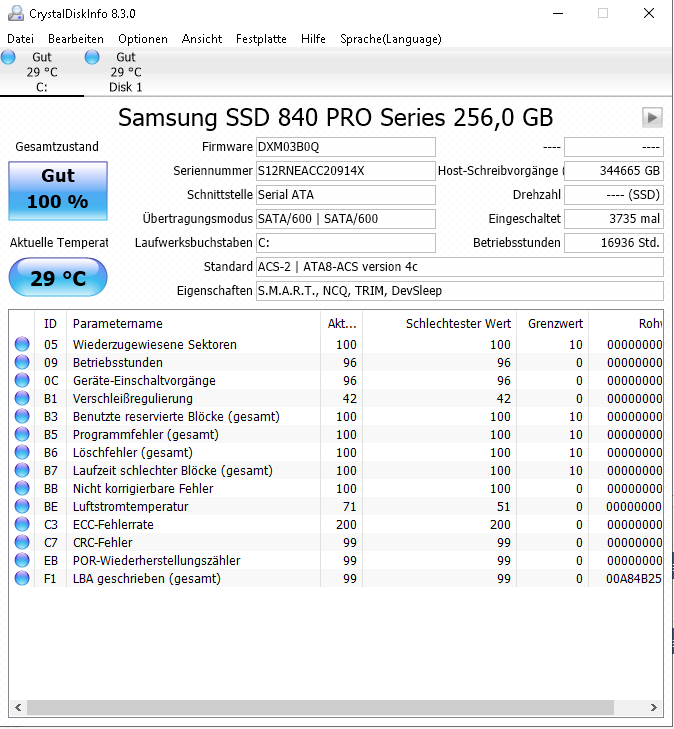Click status orb of Betriebsstunden attribute row
Viewport: 674px width, 729px height.
pyautogui.click(x=22, y=362)
